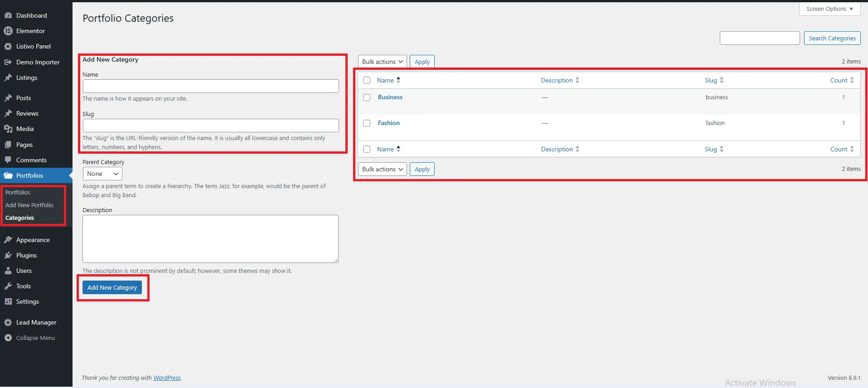This screenshot has width=868, height=388.
Task: Click the Elementor icon in sidebar
Action: [8, 31]
